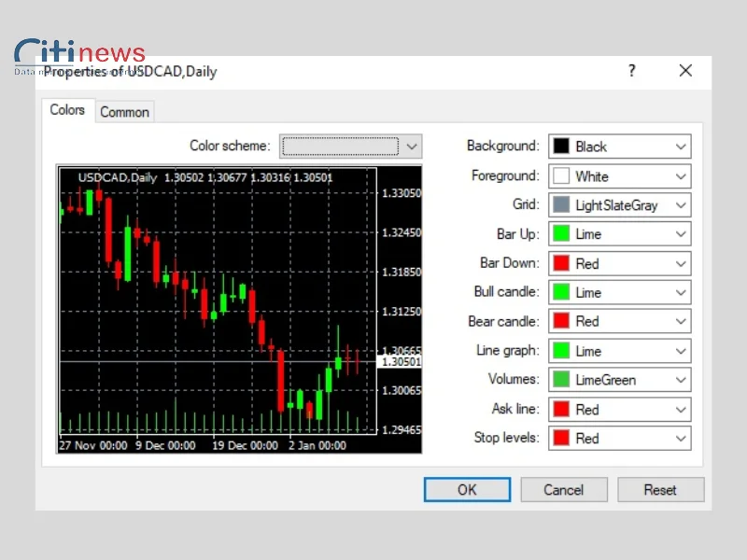Click the OK button
The width and height of the screenshot is (747, 560).
click(467, 489)
